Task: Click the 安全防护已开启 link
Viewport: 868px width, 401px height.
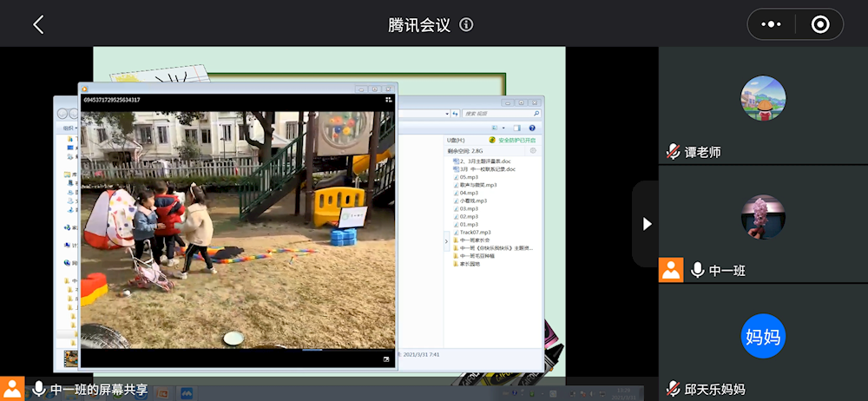Action: pyautogui.click(x=517, y=141)
